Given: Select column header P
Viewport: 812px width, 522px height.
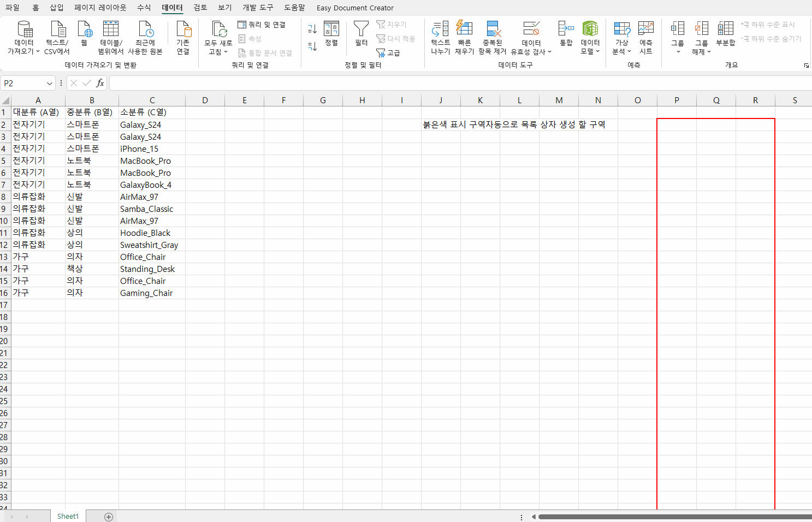Looking at the screenshot, I should click(677, 100).
